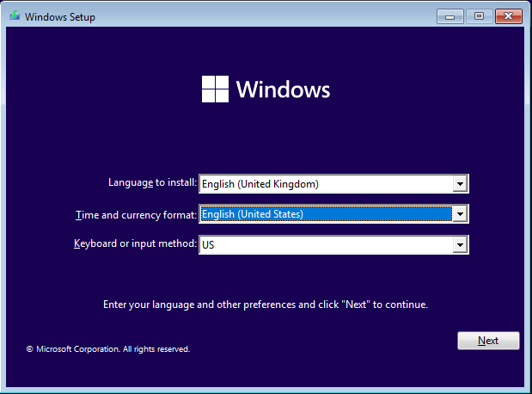Click the "Windows Setup" title text
Viewport: 532px width, 394px height.
[58, 17]
